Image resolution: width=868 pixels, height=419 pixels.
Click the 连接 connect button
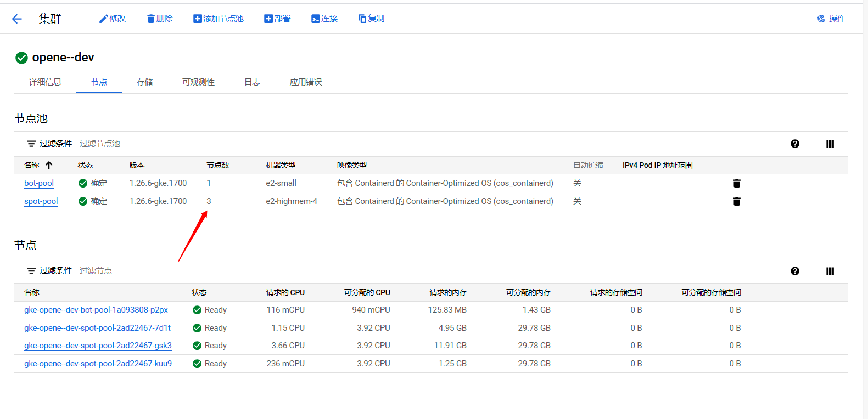click(x=324, y=19)
